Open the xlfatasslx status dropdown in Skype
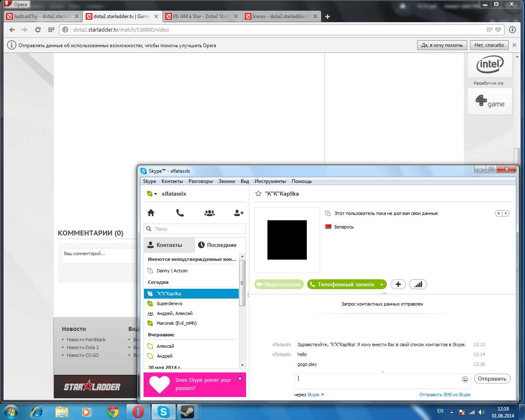Screen dimensions: 525x420 [152, 194]
